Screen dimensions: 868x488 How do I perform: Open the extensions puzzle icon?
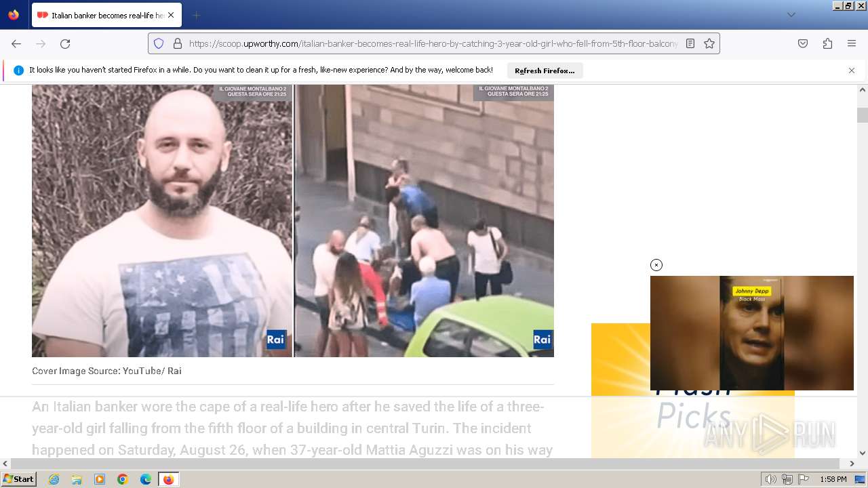click(x=827, y=43)
